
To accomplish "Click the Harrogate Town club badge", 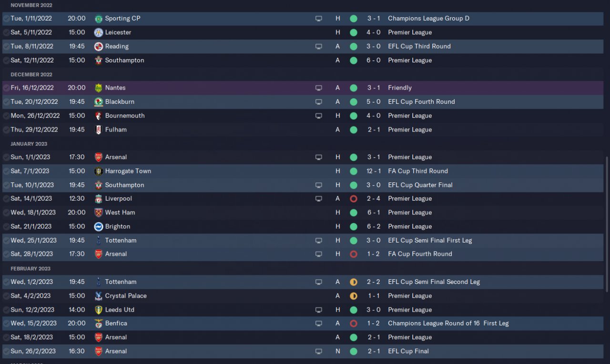I will 99,171.
